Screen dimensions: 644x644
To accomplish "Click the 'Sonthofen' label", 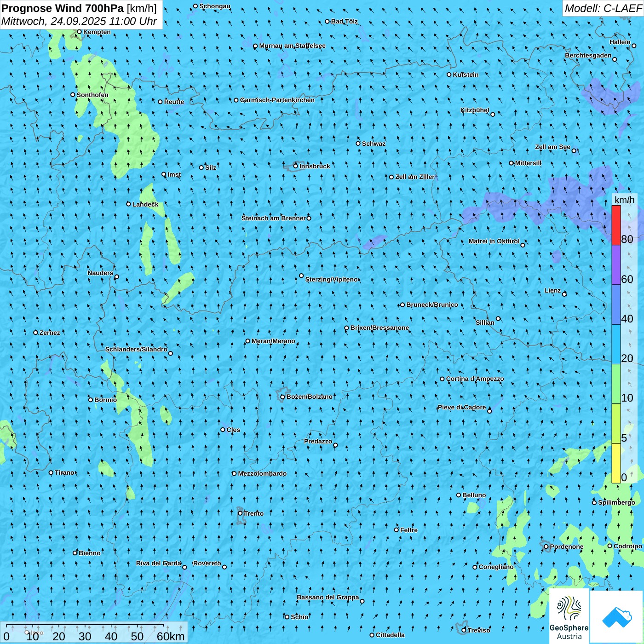I will pyautogui.click(x=92, y=95).
